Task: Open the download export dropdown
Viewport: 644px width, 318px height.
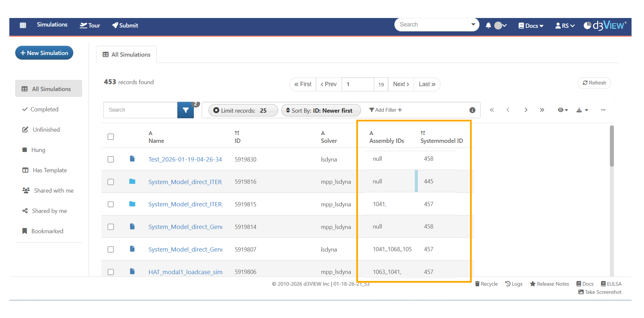Action: 582,110
